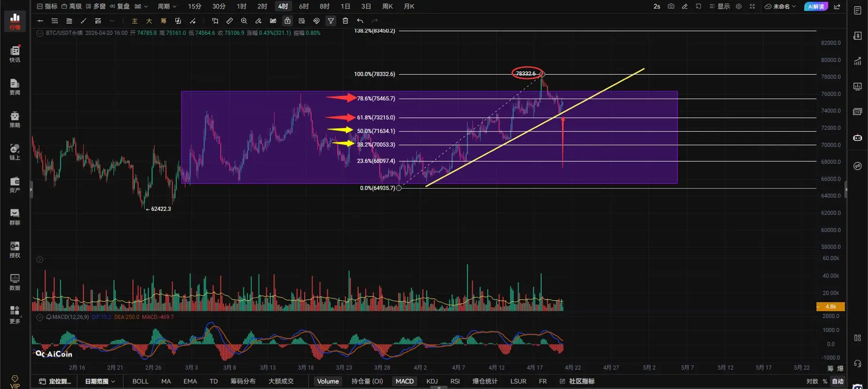
Task: Expand the 周期 period dropdown
Action: pyautogui.click(x=167, y=7)
